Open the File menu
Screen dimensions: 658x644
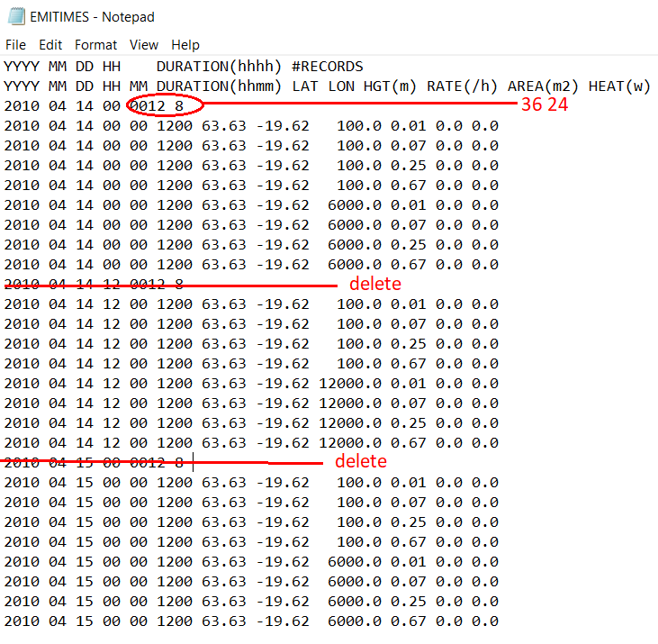tap(16, 45)
